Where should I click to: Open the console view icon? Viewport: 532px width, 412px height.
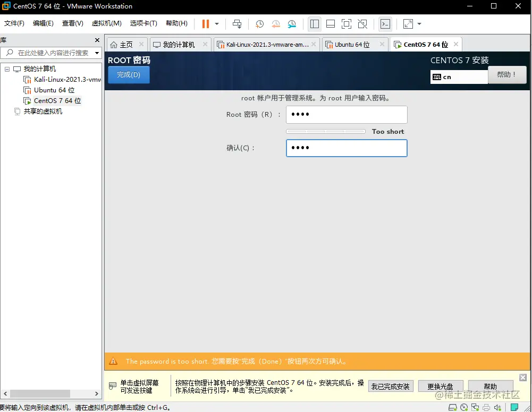(x=385, y=24)
